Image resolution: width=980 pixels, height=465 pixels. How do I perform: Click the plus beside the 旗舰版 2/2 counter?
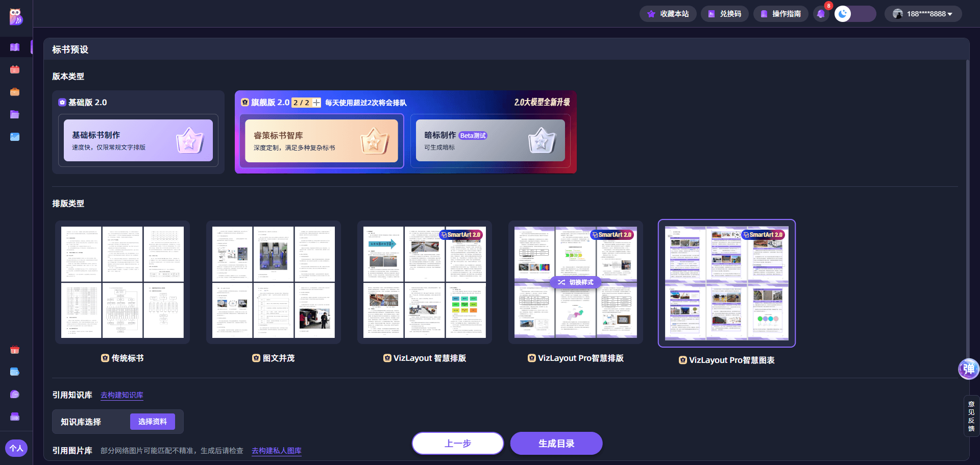[x=316, y=102]
